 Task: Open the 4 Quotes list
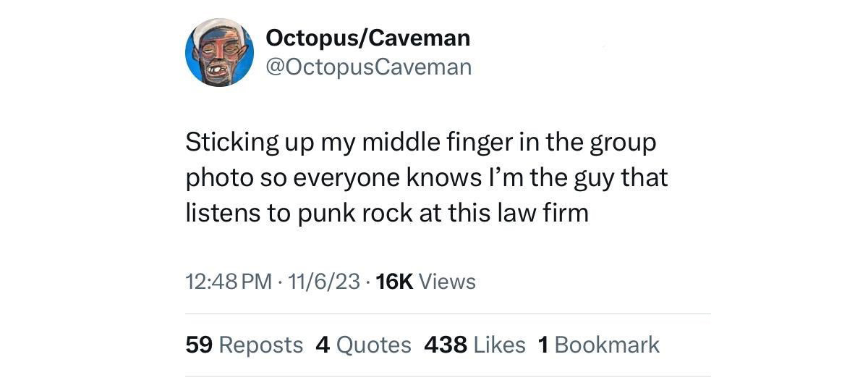tap(323, 345)
